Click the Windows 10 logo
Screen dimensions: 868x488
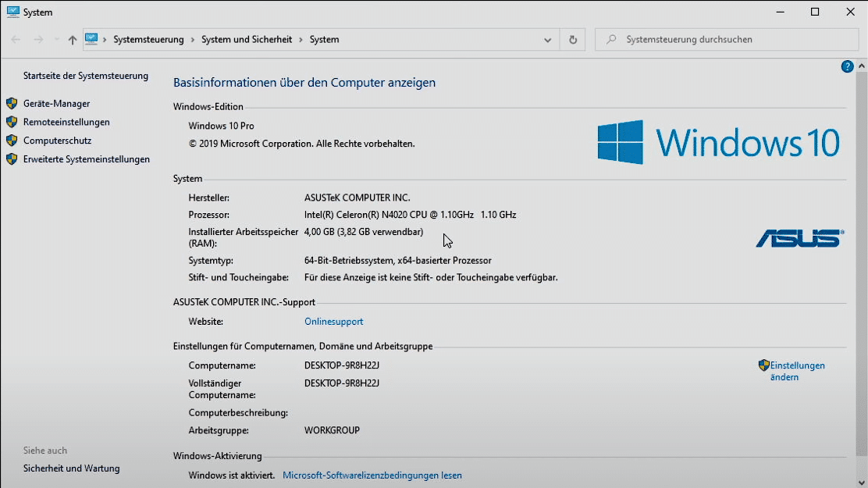click(x=719, y=142)
